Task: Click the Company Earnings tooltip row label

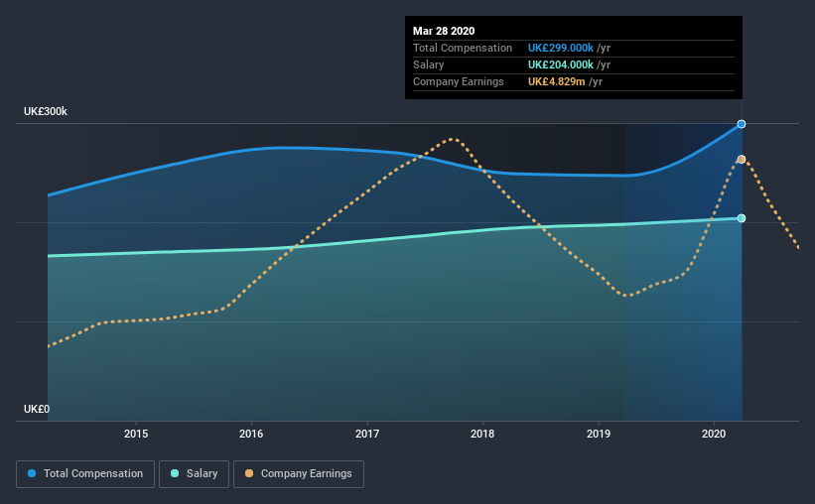Action: point(458,82)
